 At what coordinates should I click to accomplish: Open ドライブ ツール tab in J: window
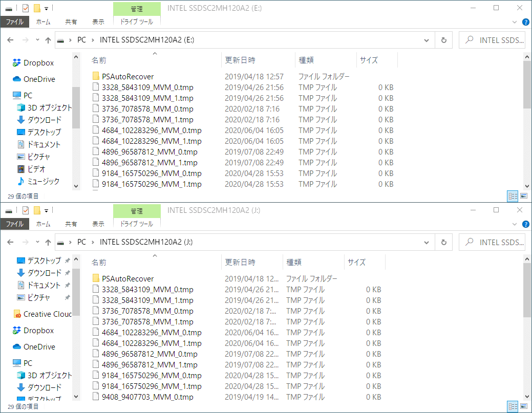click(x=137, y=224)
